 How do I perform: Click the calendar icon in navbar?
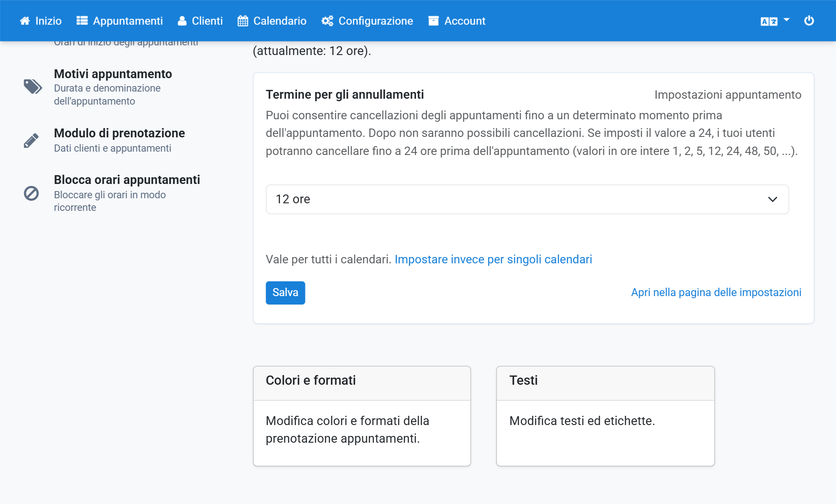click(243, 21)
